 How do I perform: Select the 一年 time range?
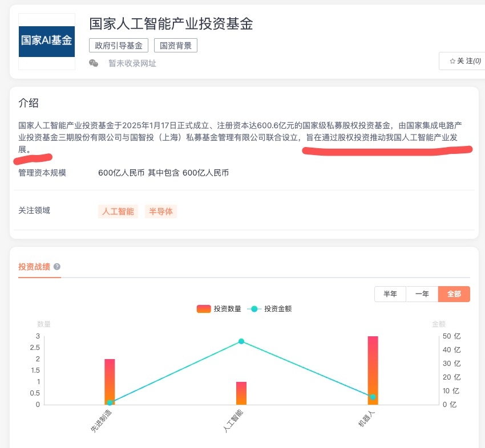click(x=422, y=294)
